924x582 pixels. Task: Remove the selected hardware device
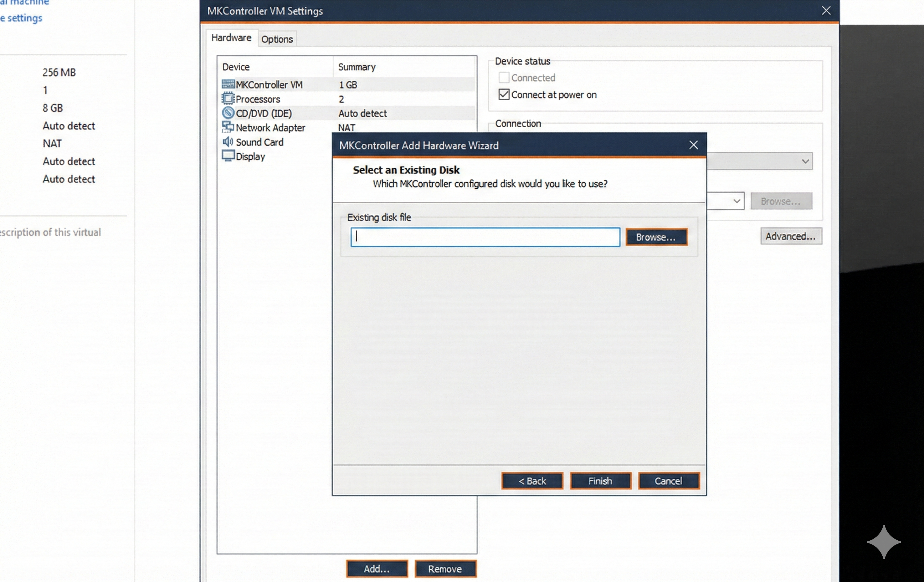tap(445, 569)
